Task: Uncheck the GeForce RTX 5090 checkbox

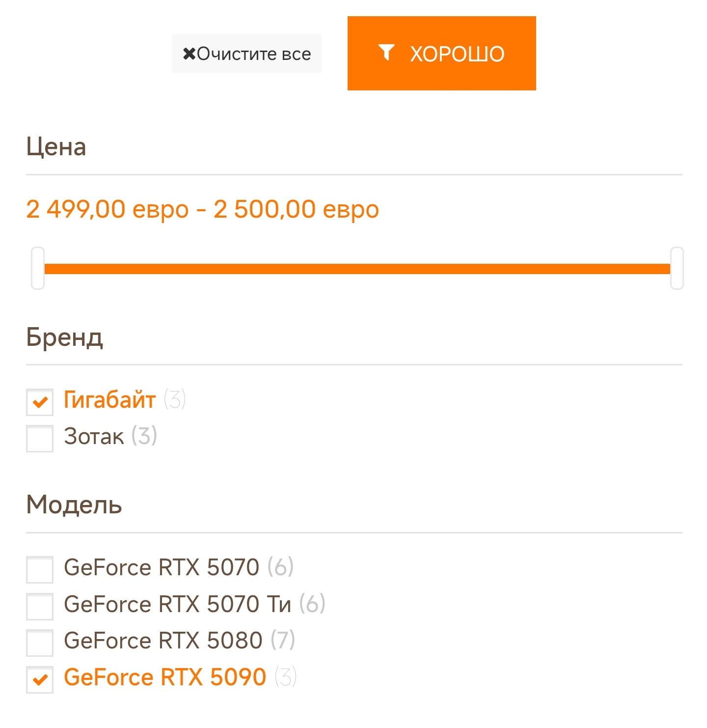Action: tap(40, 679)
